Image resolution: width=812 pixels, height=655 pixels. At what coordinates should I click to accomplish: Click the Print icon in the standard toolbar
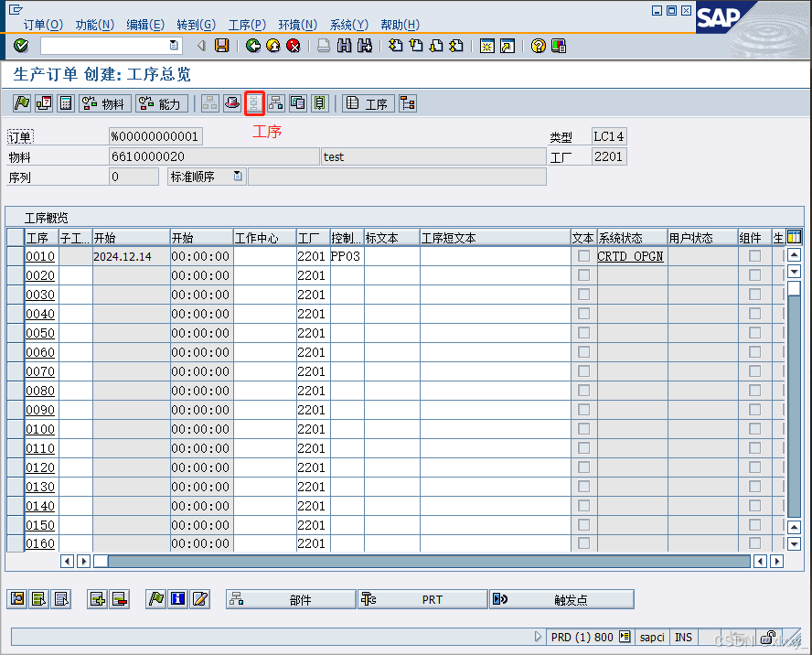(x=324, y=46)
